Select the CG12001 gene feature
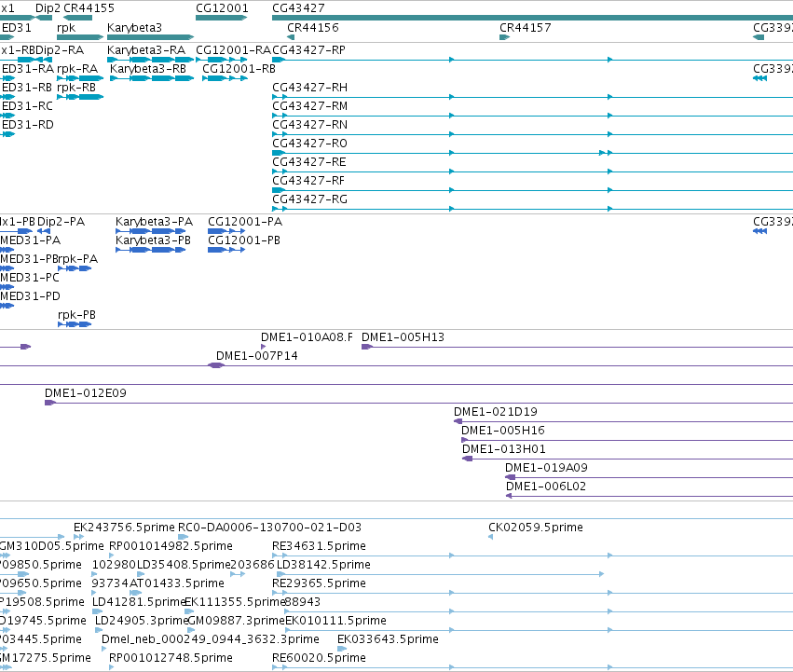 pyautogui.click(x=221, y=18)
